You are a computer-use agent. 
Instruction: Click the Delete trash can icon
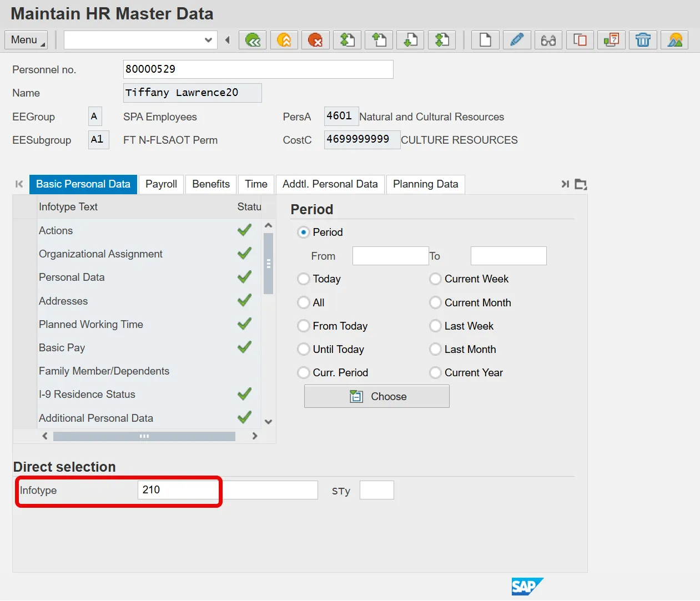click(x=643, y=40)
